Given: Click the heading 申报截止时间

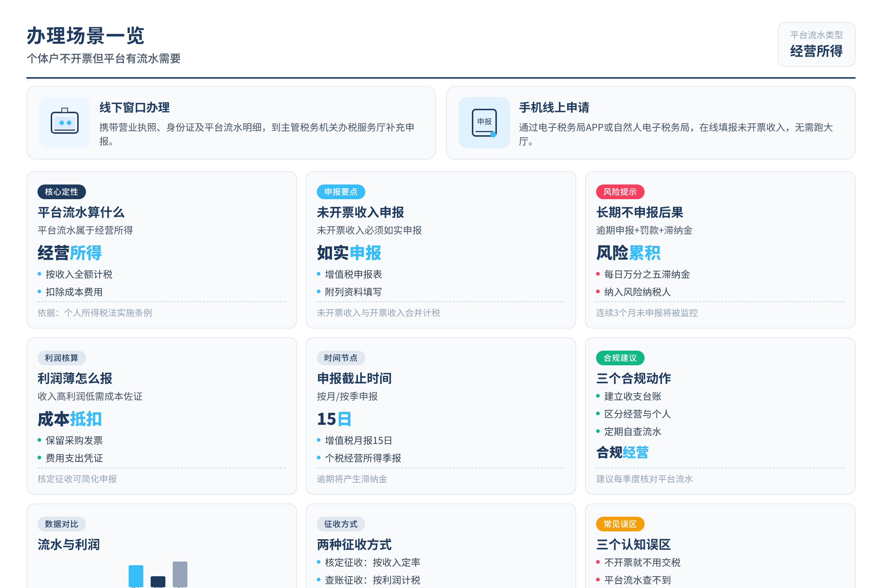Looking at the screenshot, I should click(354, 379).
